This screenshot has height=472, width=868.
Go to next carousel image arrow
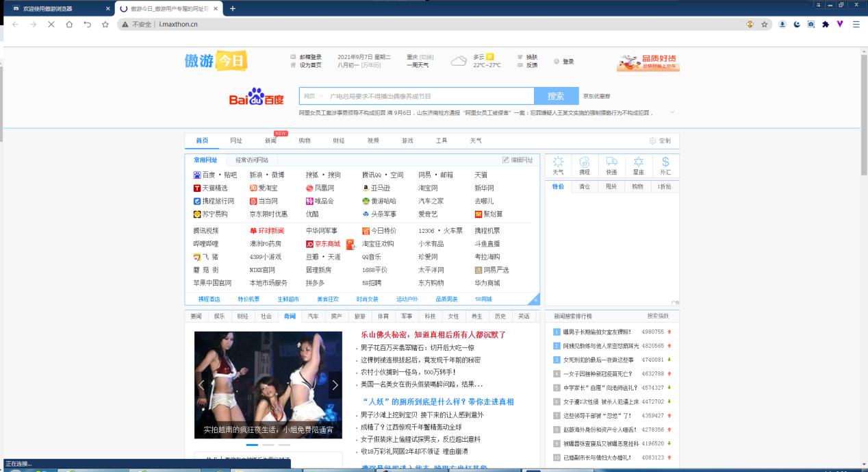(x=335, y=385)
